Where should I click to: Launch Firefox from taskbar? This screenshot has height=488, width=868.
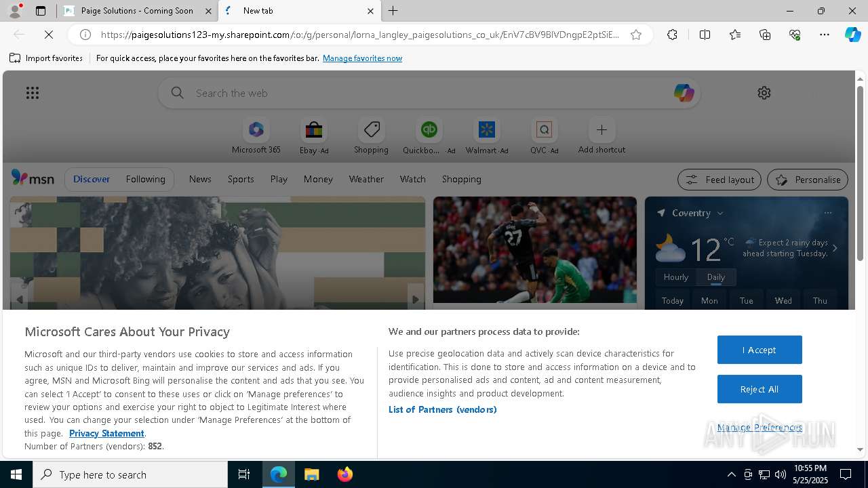pos(345,474)
